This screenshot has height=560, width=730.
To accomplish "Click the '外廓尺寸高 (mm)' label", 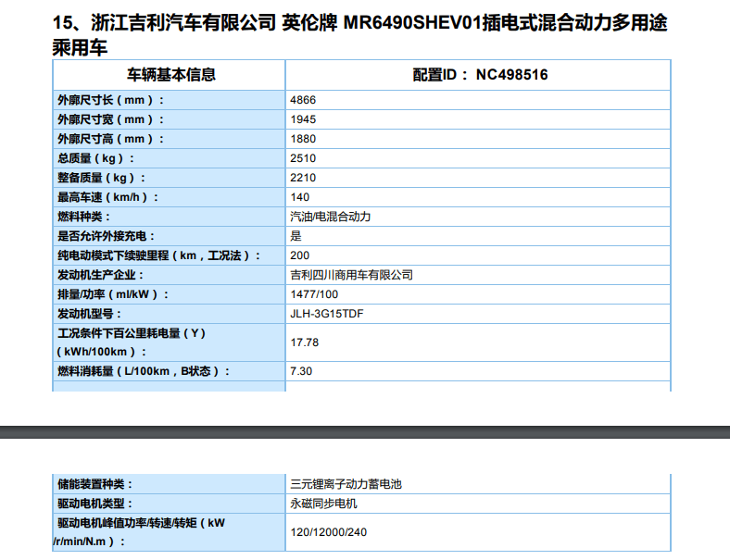I will pyautogui.click(x=110, y=139).
